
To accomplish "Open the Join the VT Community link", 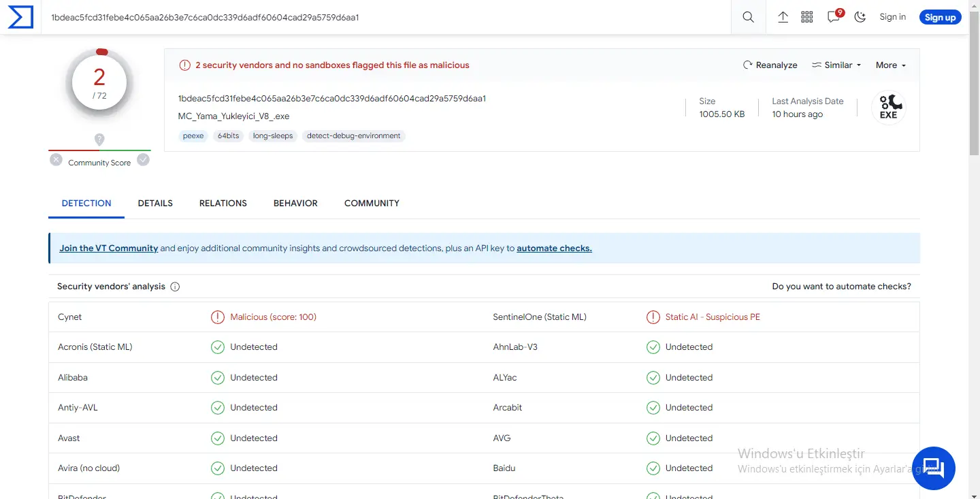I will pos(109,248).
